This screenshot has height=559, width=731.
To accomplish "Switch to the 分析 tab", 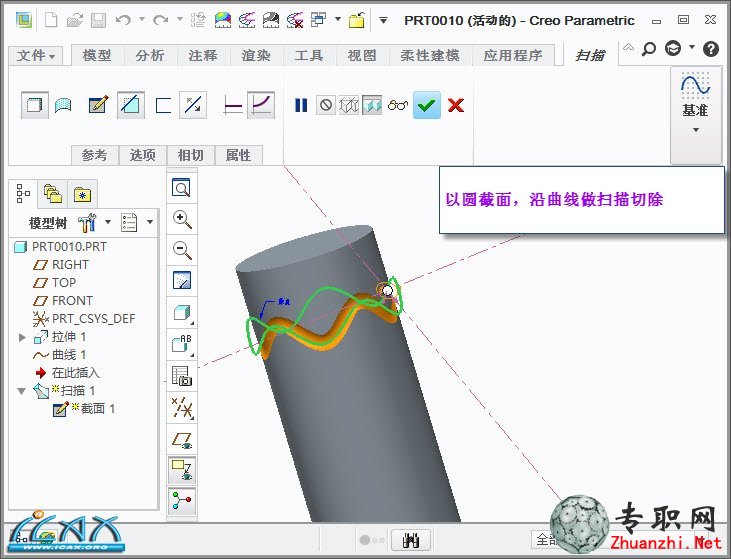I will [150, 55].
